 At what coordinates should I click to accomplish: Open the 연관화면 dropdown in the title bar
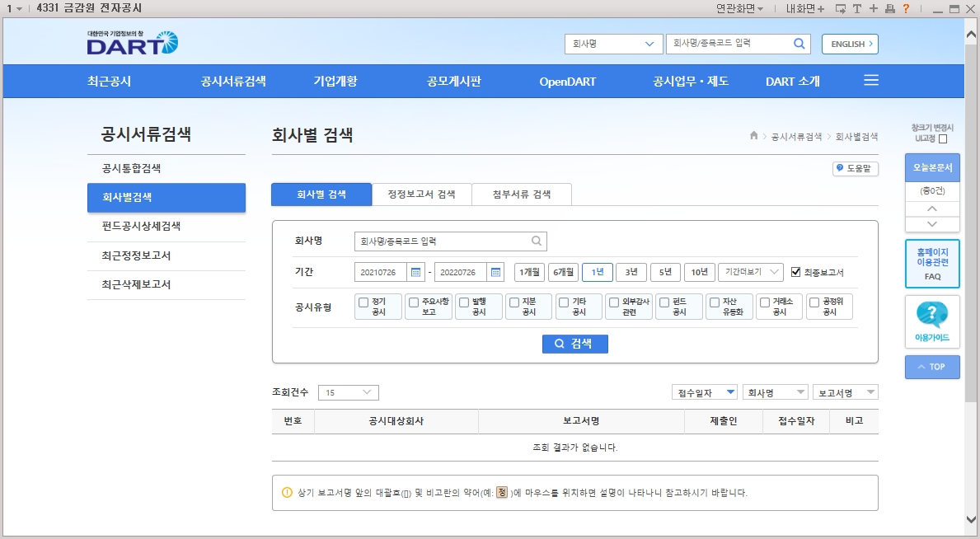coord(740,9)
